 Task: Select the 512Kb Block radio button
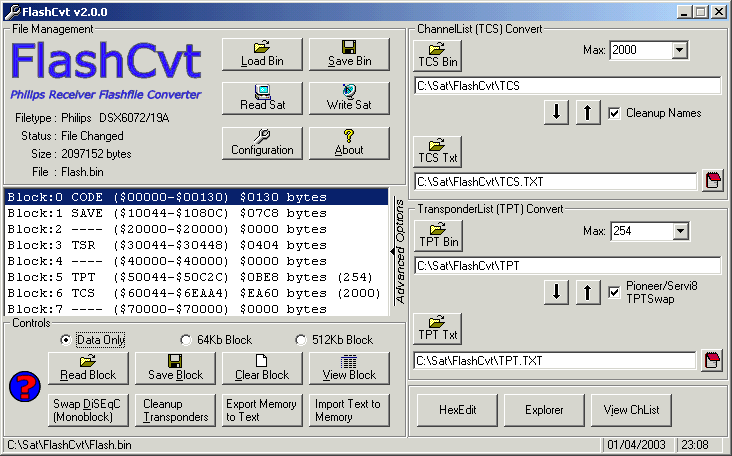301,340
